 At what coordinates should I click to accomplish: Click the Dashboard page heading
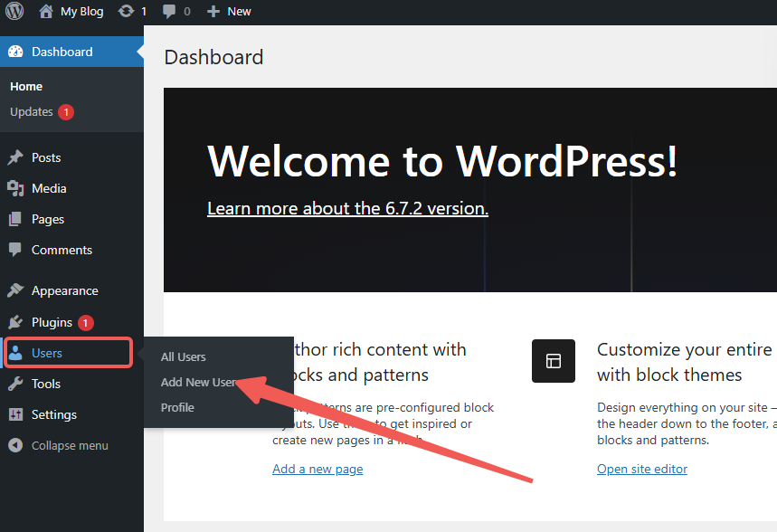tap(213, 58)
